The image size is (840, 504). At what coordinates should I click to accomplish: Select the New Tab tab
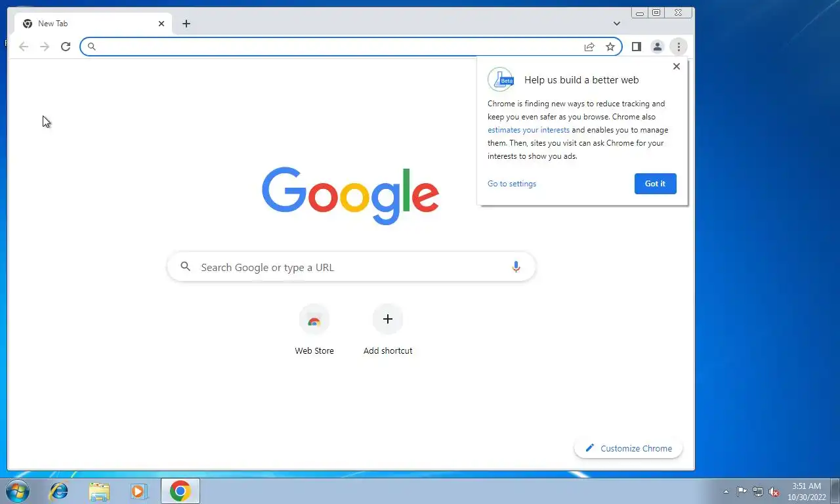(x=93, y=24)
